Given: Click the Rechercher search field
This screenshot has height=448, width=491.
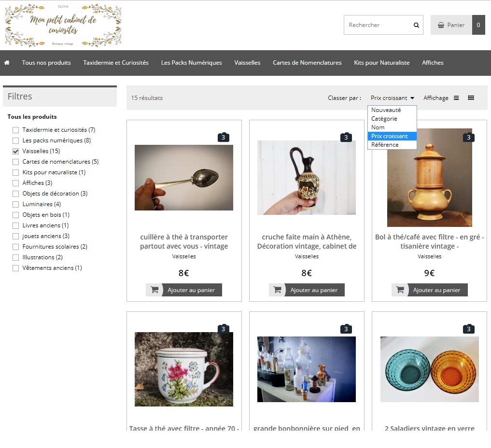Looking at the screenshot, I should click(378, 25).
